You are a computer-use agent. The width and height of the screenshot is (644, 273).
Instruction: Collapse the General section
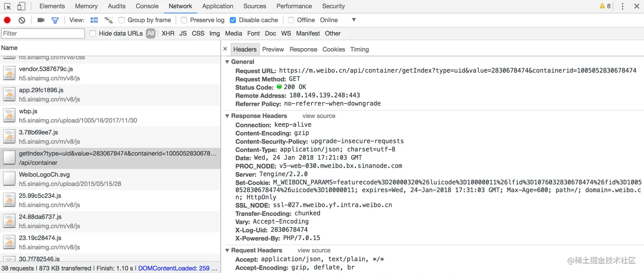point(227,62)
